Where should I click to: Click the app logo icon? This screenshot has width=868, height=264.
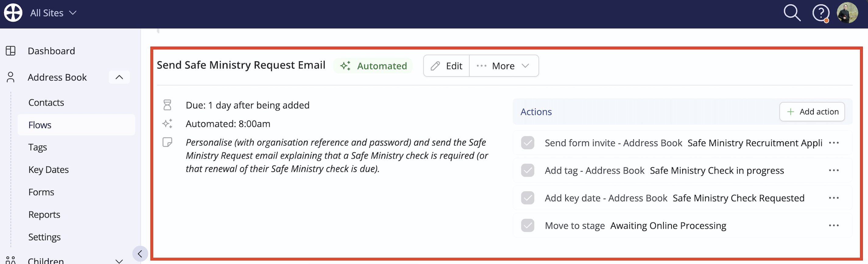click(x=13, y=13)
